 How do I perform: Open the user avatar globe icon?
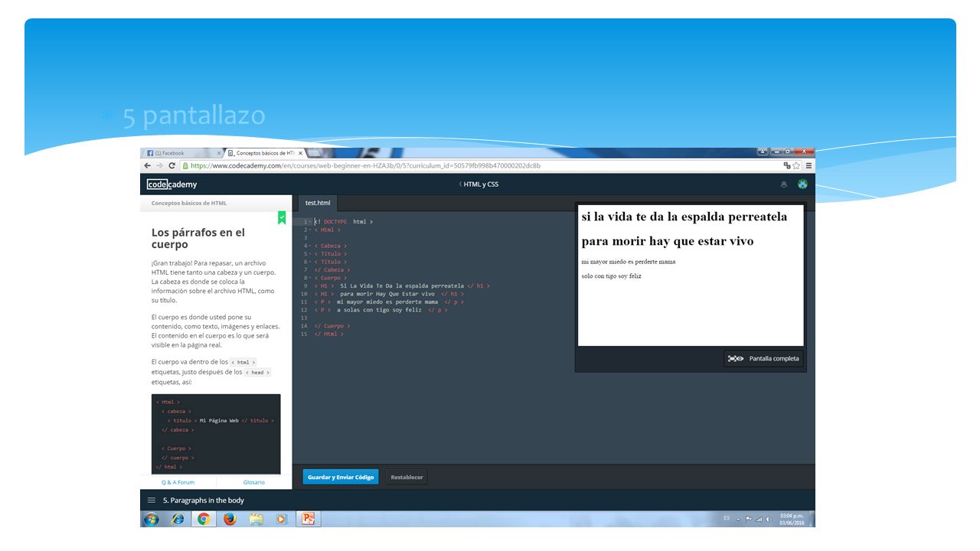pyautogui.click(x=802, y=184)
